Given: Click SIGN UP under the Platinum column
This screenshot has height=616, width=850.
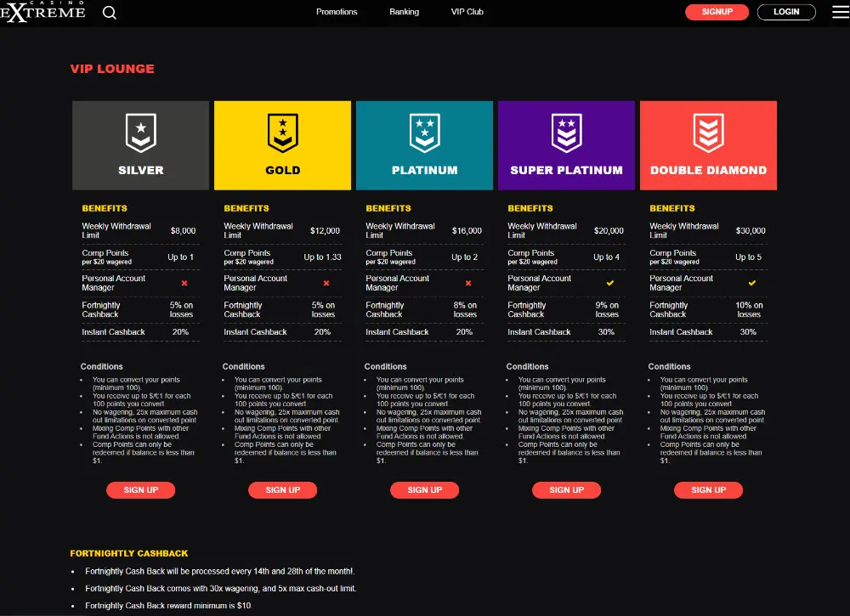Looking at the screenshot, I should pos(424,489).
